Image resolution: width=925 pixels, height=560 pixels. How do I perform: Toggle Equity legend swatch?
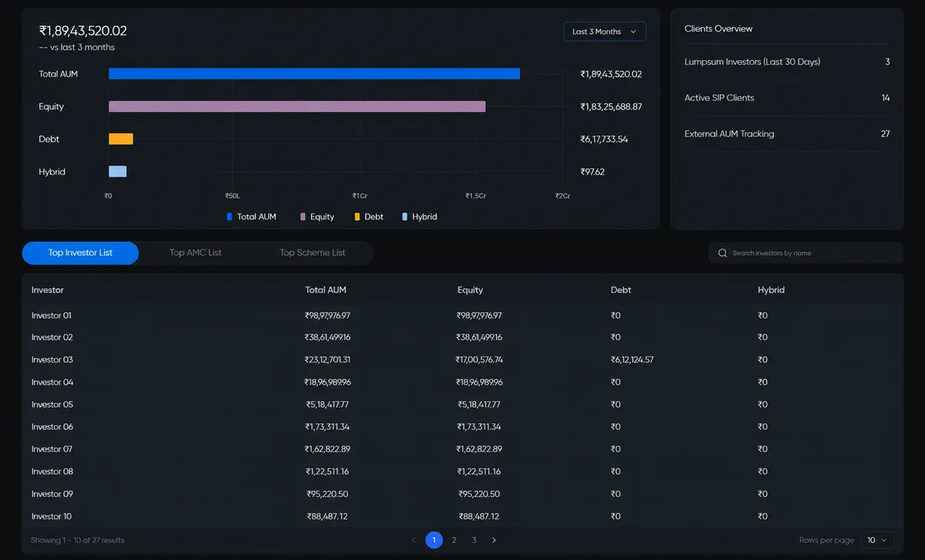coord(303,217)
